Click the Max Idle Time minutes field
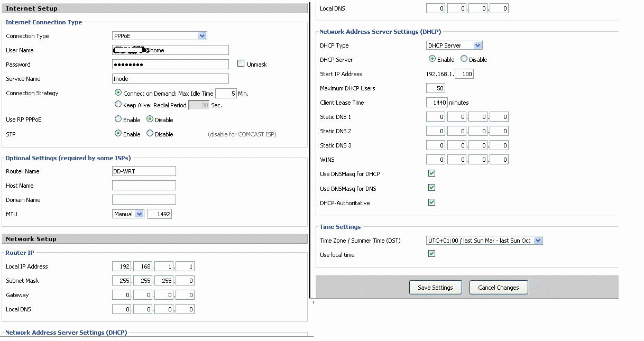The width and height of the screenshot is (644, 341). point(226,94)
